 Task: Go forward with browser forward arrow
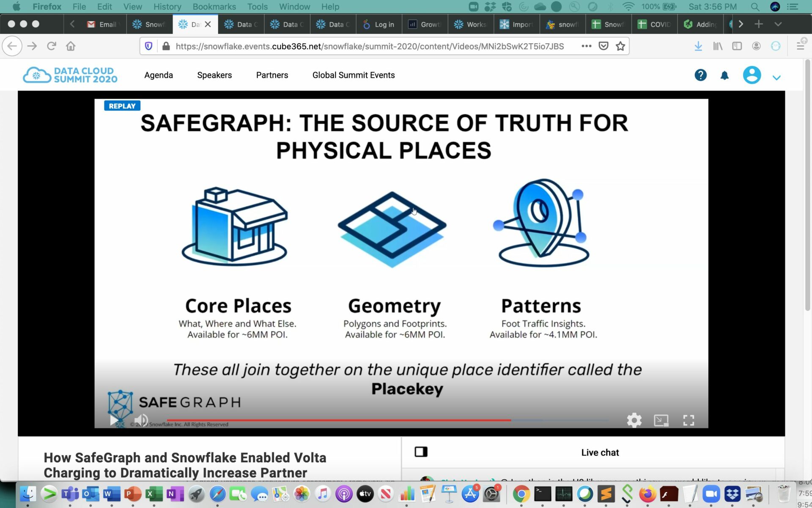coord(32,46)
